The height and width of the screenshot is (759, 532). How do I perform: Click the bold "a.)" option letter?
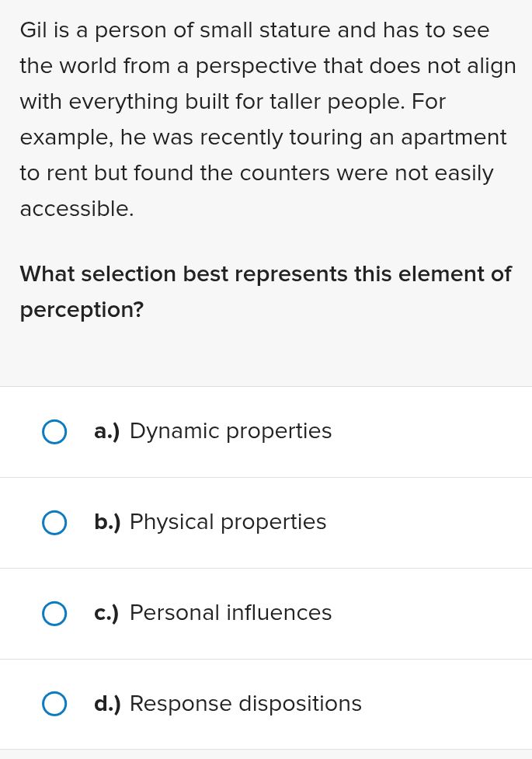pos(106,431)
